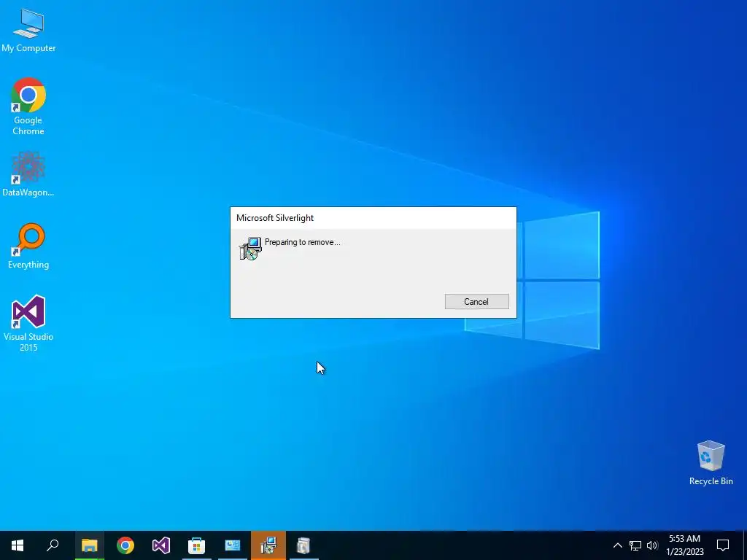The height and width of the screenshot is (560, 747).
Task: Show hidden system tray icons
Action: (617, 545)
